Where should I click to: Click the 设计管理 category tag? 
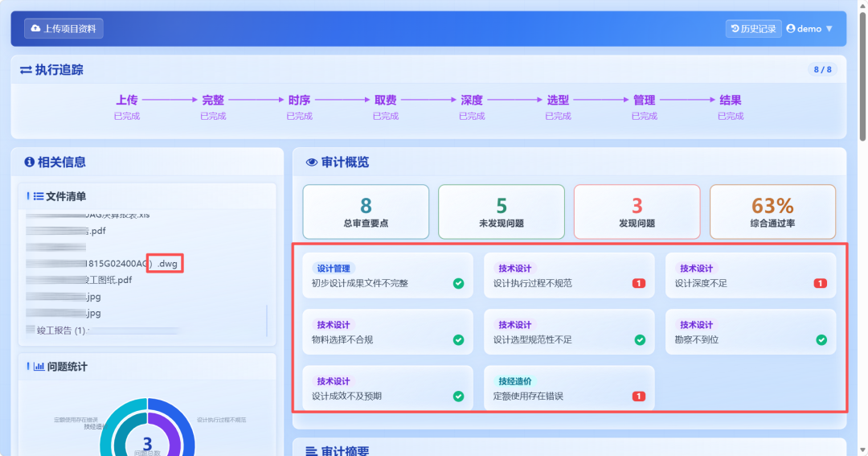[x=334, y=268]
